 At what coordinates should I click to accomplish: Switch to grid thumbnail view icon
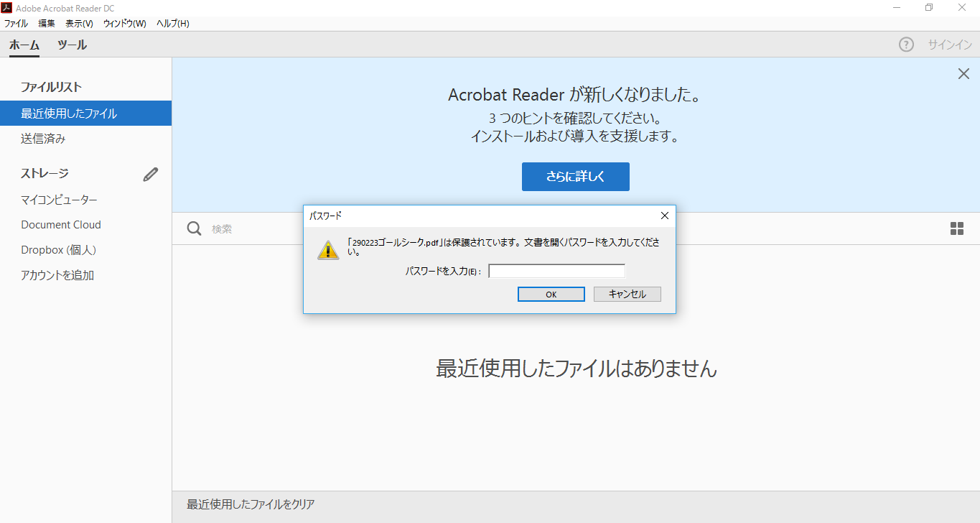[x=957, y=228]
